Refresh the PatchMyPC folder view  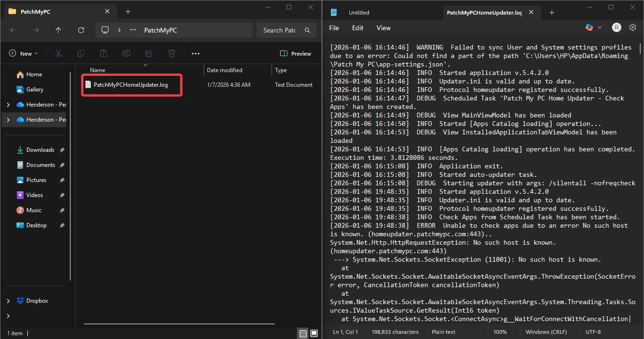81,30
